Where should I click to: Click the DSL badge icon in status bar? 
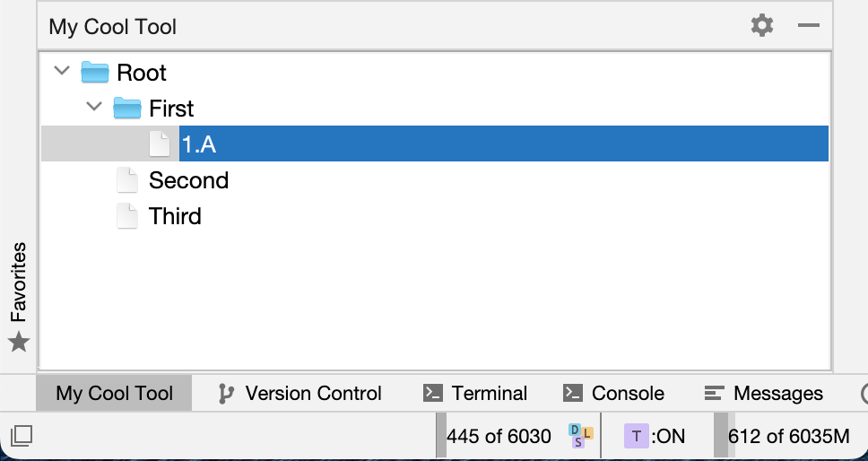point(581,436)
